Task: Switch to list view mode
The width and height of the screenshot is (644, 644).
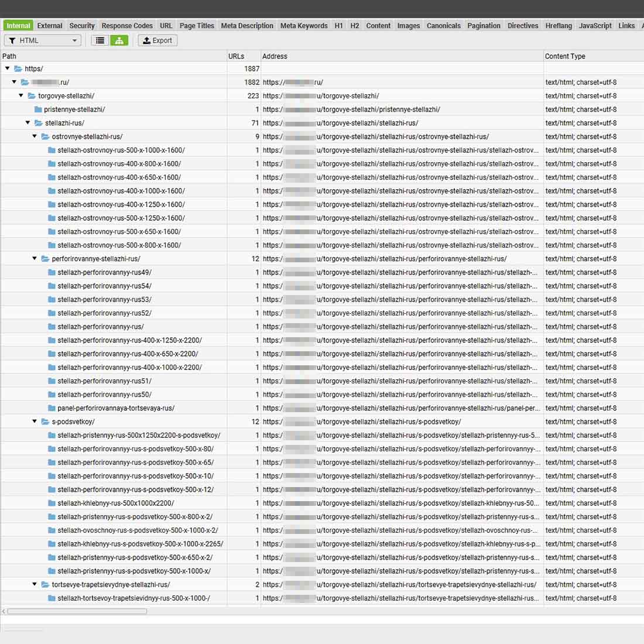Action: point(100,40)
